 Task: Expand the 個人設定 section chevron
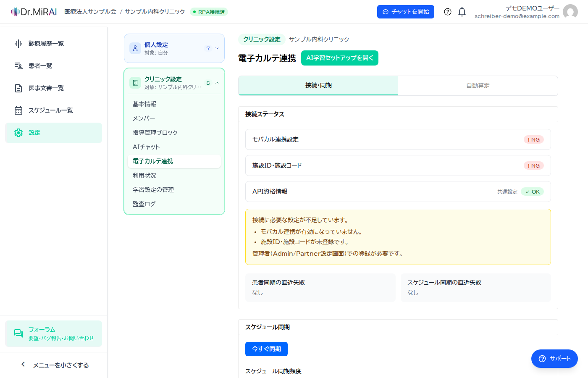[x=217, y=48]
